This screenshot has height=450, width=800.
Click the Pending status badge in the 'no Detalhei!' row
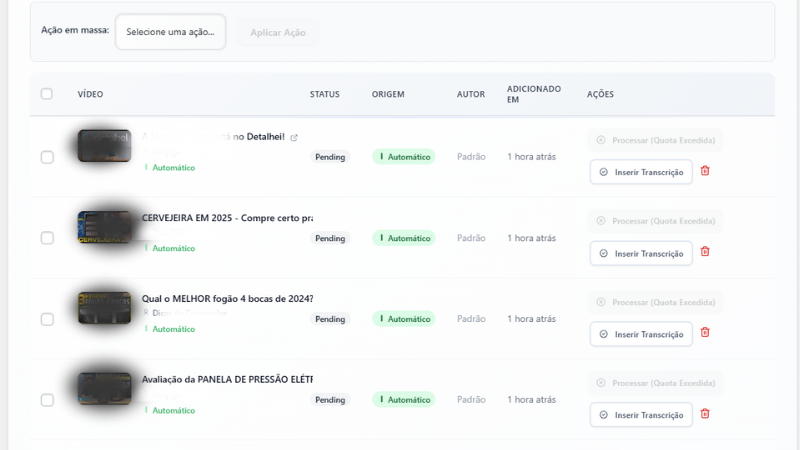(330, 157)
